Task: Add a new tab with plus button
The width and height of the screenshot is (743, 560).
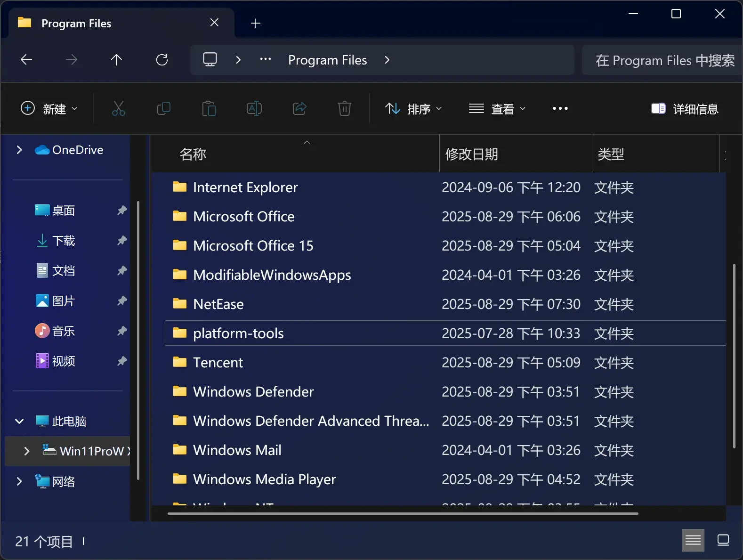Action: 256,23
